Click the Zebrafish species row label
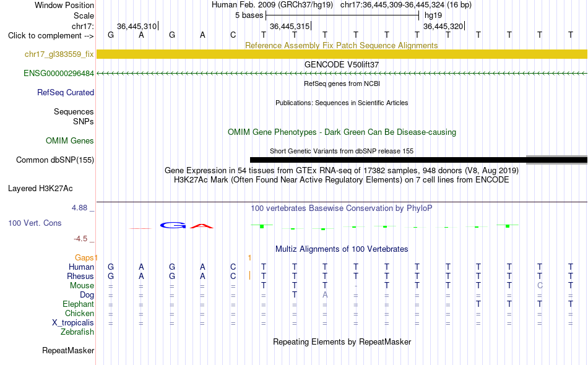 point(77,332)
